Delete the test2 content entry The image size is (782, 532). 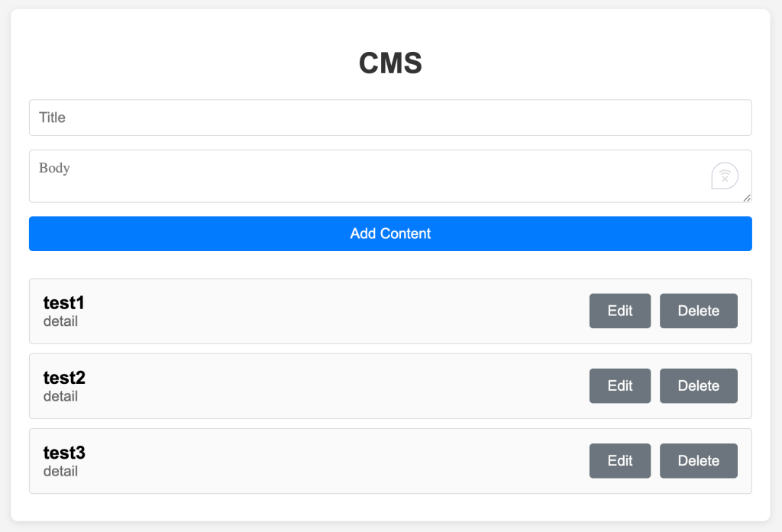pos(698,385)
